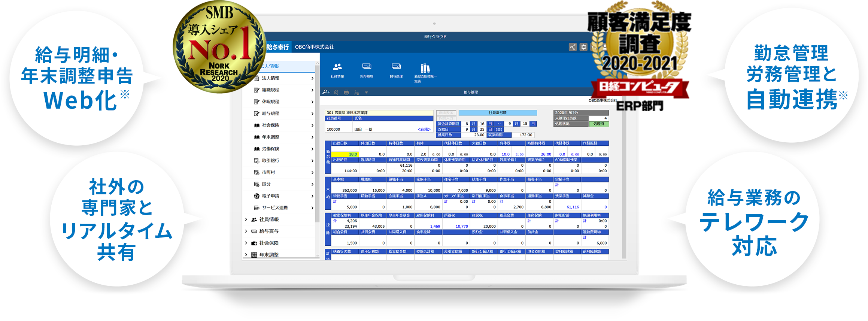Click the share icon in header

click(573, 47)
